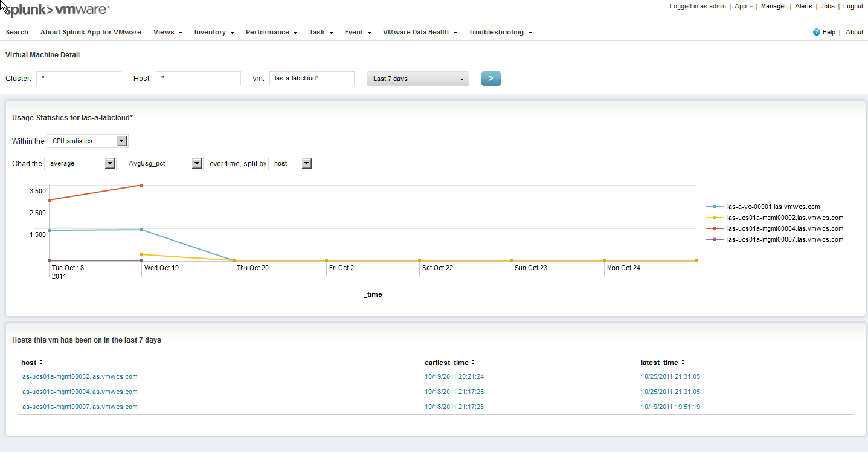
Task: Click the Logout link
Action: pyautogui.click(x=853, y=6)
